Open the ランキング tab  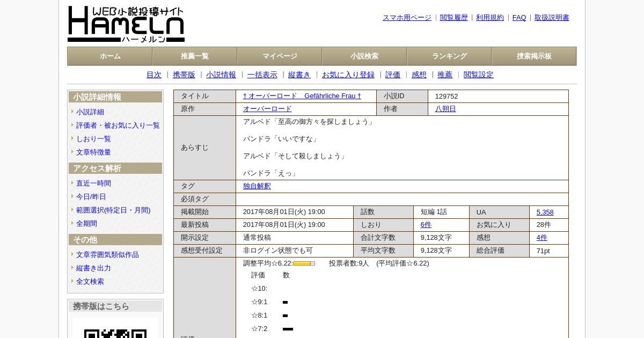point(449,56)
